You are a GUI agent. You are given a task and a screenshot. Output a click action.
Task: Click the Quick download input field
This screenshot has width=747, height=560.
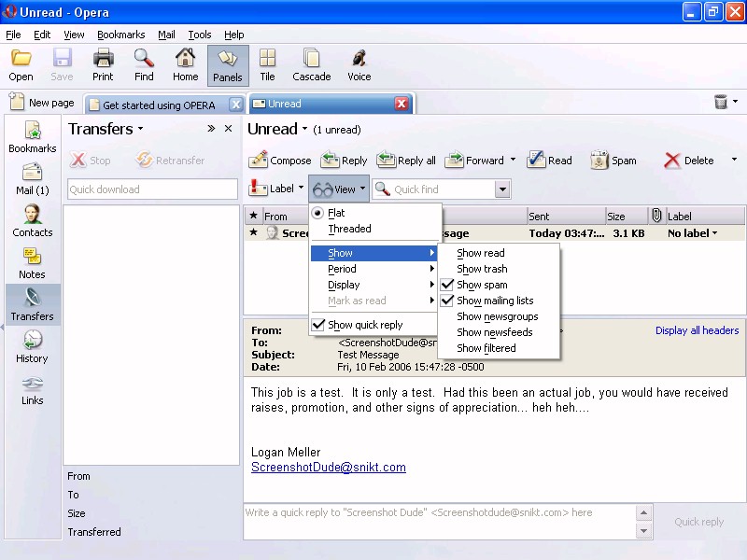click(152, 189)
